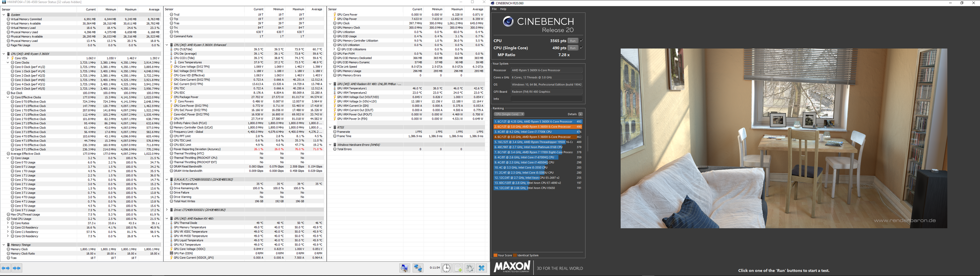The image size is (980, 276).
Task: Close HWiNFO sensors with blue X icon
Action: (482, 268)
